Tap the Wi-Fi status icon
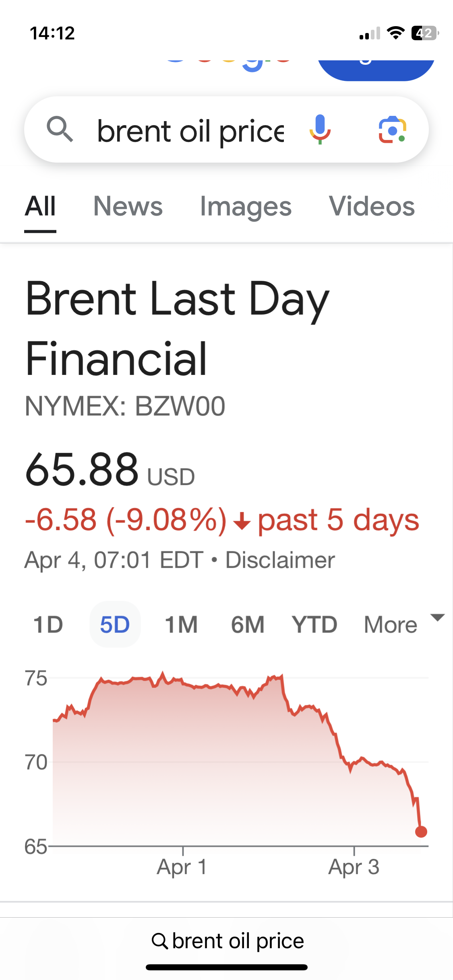 tap(395, 33)
